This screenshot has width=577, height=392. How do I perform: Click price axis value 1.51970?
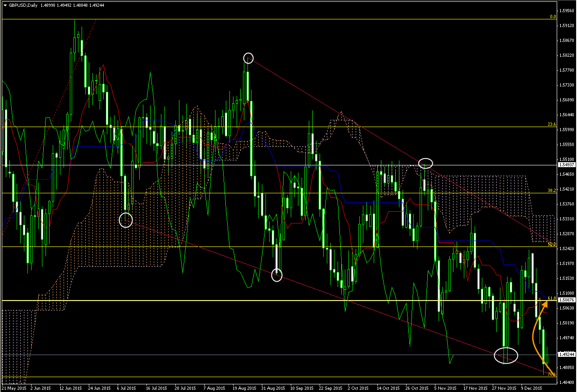pyautogui.click(x=567, y=263)
